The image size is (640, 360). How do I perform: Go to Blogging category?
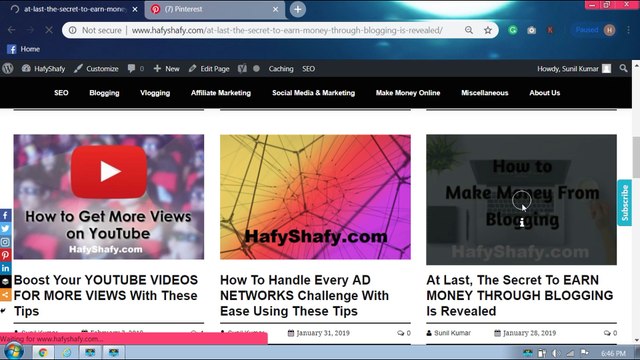tap(104, 93)
